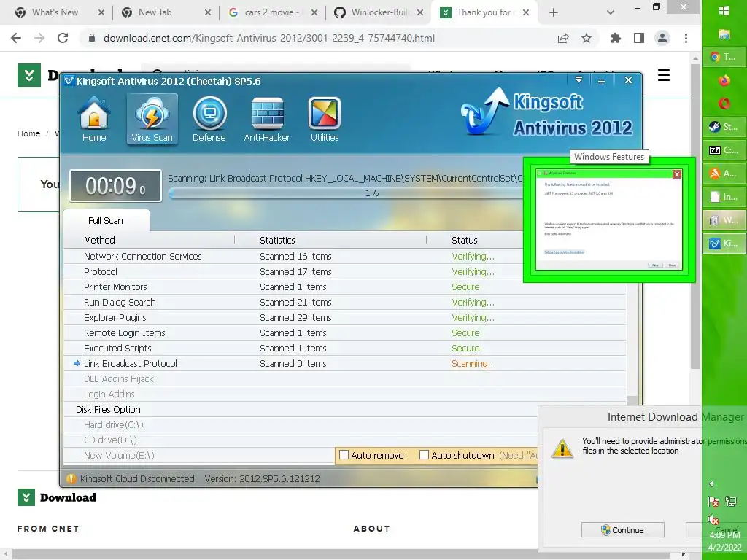Open Firefox from taskbar
Viewport: 747px width, 560px height.
(x=724, y=80)
